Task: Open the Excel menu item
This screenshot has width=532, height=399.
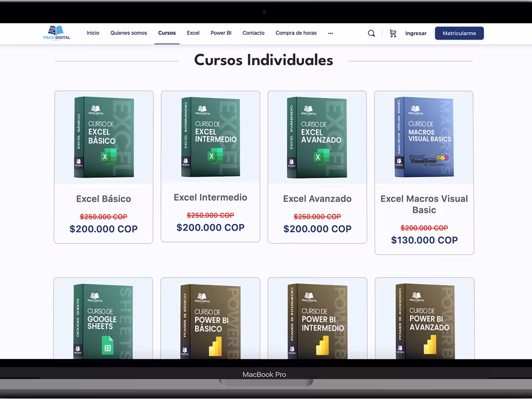Action: (x=193, y=33)
